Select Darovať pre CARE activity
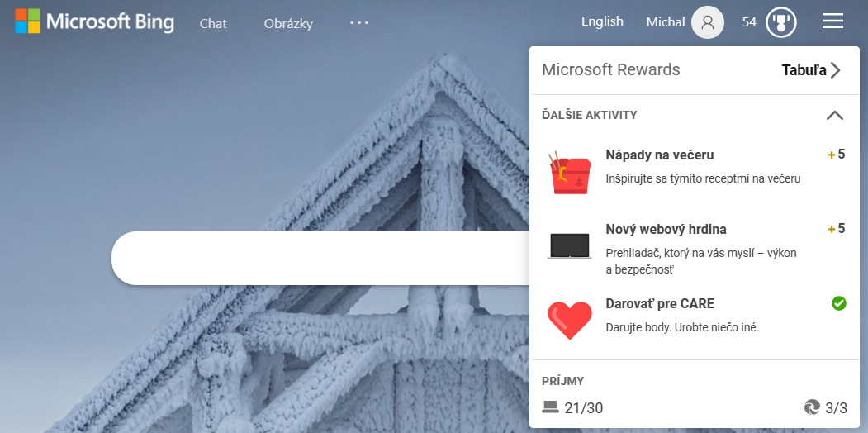Image resolution: width=868 pixels, height=433 pixels. (x=659, y=304)
